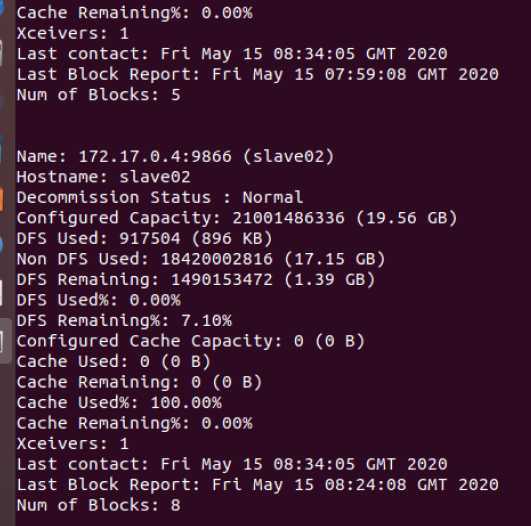Click the orange icon in the dock
The image size is (531, 526).
[2, 200]
